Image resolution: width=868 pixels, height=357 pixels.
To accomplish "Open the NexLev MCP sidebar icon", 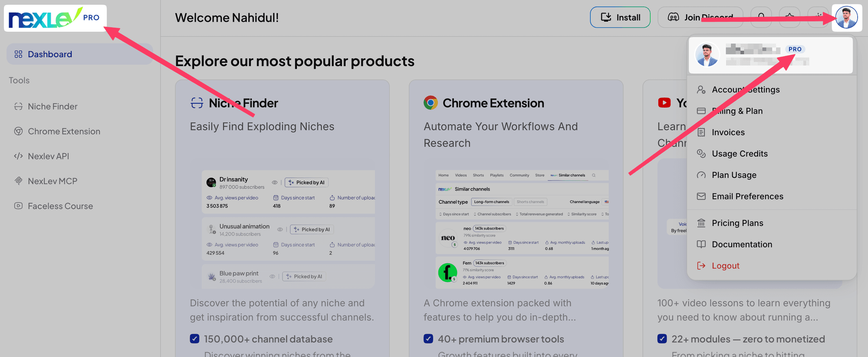I will pos(18,181).
